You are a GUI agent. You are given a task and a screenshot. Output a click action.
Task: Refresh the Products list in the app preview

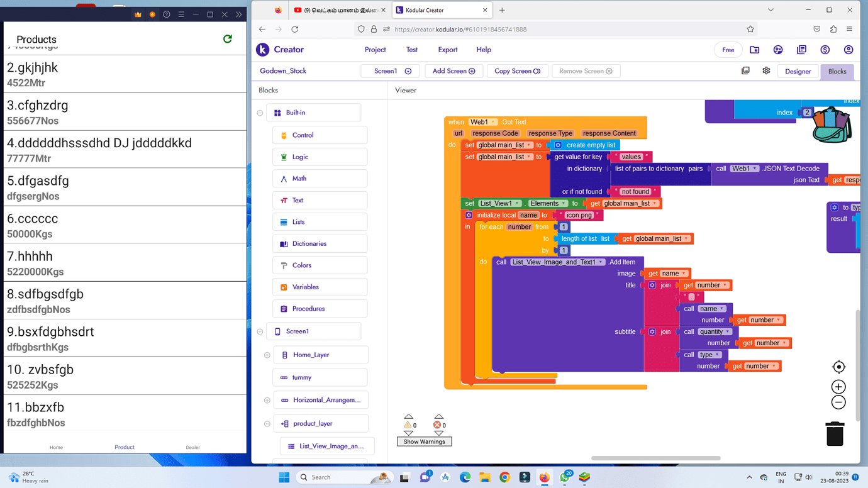click(x=228, y=38)
